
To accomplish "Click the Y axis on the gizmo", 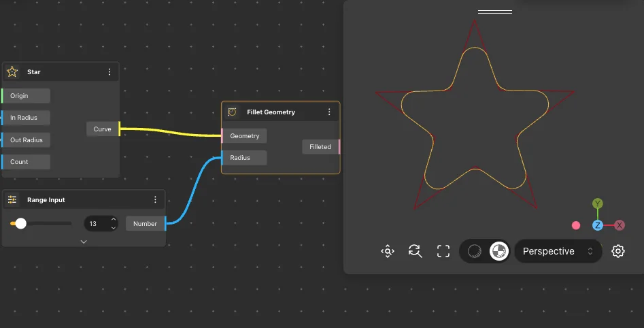I will (x=598, y=203).
